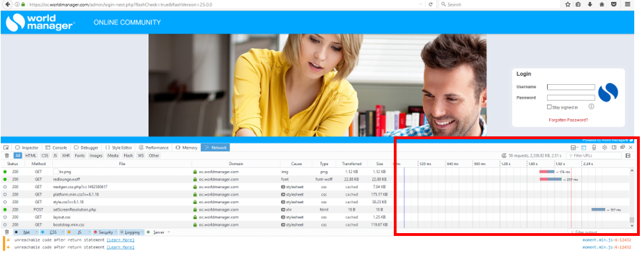Toggle the Images request filter
The image size is (644, 254).
click(x=95, y=155)
